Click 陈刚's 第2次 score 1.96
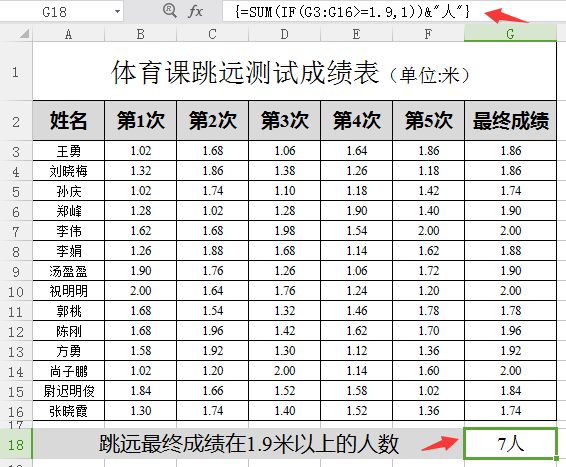Image resolution: width=566 pixels, height=467 pixels. point(212,331)
